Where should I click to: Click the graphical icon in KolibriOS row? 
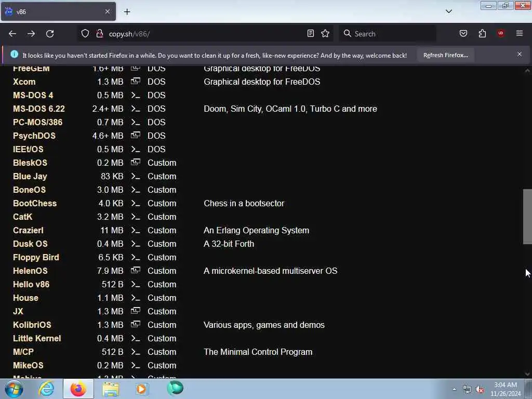pos(136,324)
